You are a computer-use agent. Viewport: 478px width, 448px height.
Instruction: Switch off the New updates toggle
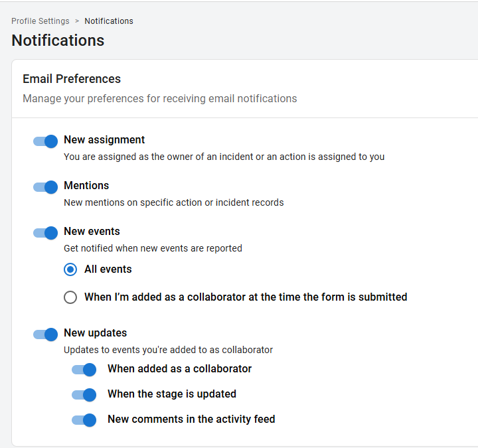click(x=46, y=334)
